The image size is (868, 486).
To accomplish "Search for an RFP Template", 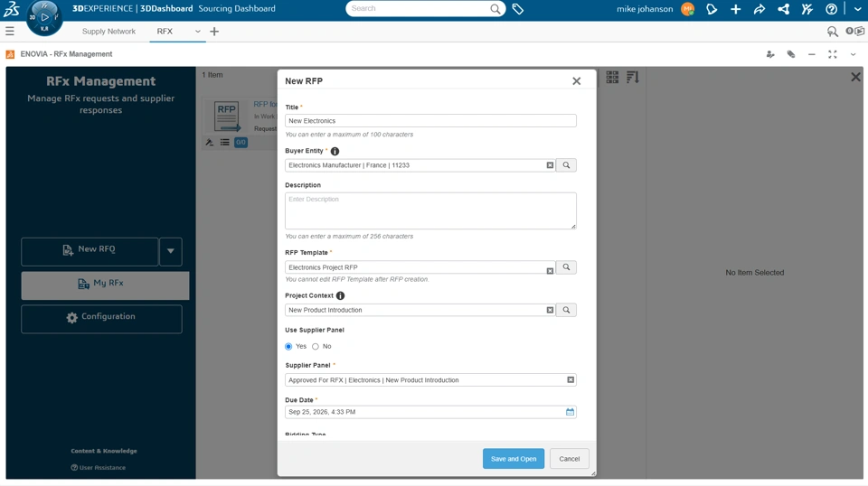I will coord(566,267).
